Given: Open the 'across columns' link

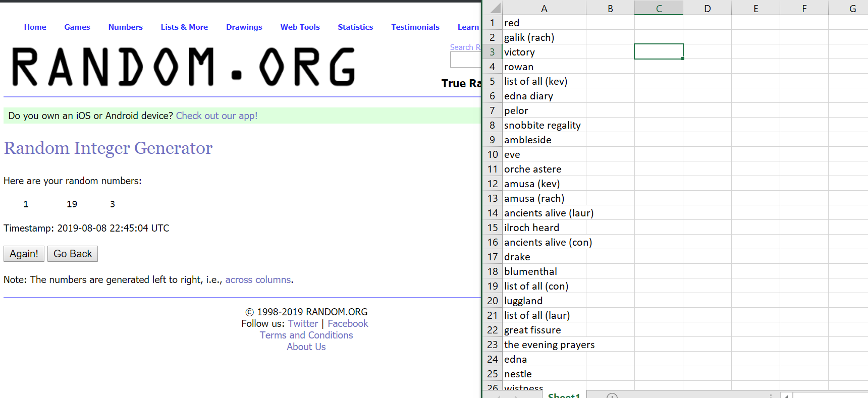Looking at the screenshot, I should click(x=258, y=279).
